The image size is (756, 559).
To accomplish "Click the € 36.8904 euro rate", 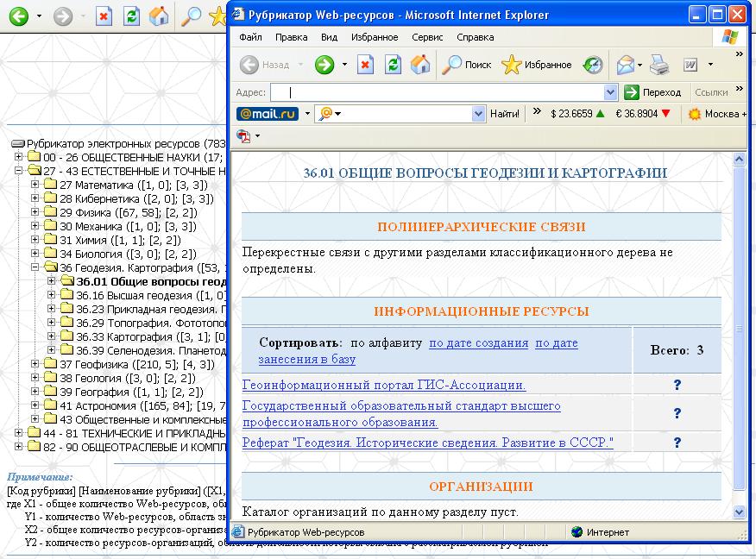I will (x=643, y=114).
